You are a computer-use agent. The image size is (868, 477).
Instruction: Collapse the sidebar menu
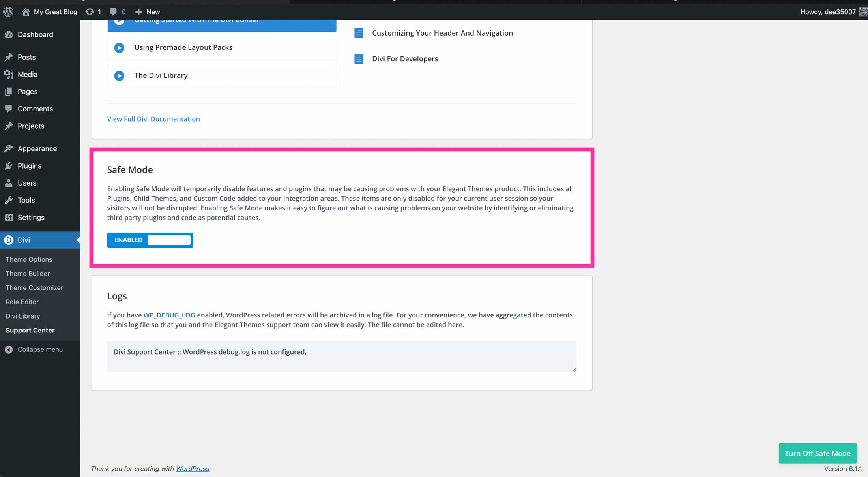coord(39,349)
